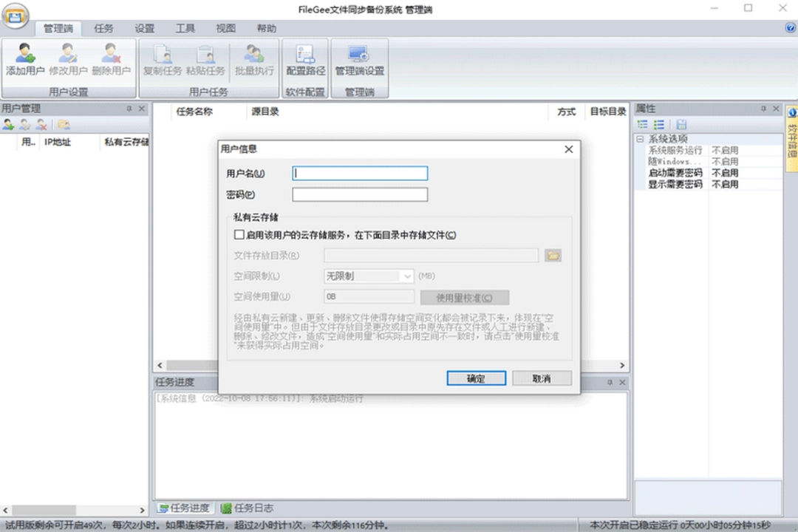Click the 删除用户 (Delete User) ribbon icon
798x532 pixels.
click(111, 59)
